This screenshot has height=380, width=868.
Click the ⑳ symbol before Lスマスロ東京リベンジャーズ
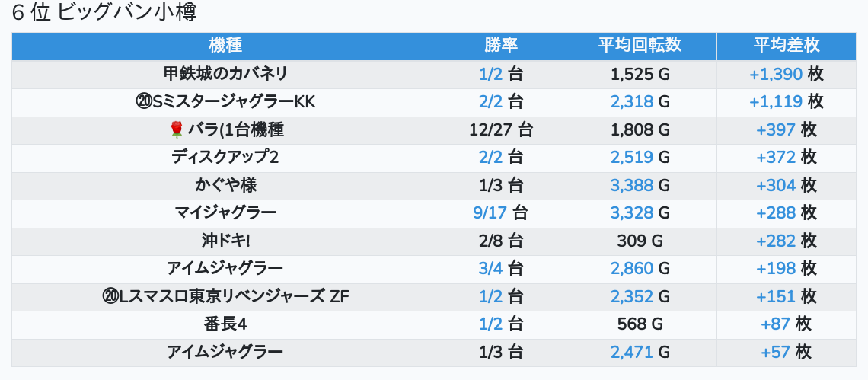[110, 296]
